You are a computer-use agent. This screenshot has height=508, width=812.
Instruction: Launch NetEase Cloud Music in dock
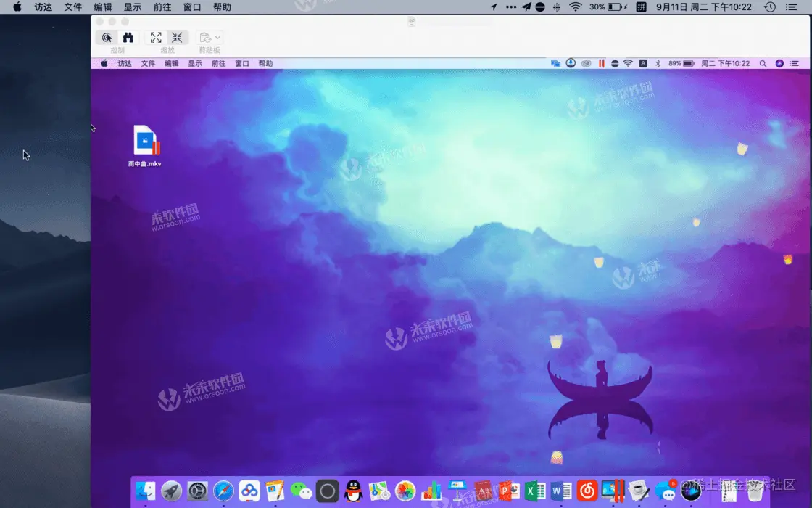(587, 491)
